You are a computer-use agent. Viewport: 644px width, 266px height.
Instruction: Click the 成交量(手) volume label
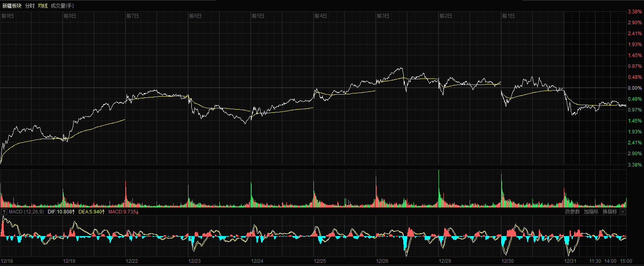[x=62, y=6]
